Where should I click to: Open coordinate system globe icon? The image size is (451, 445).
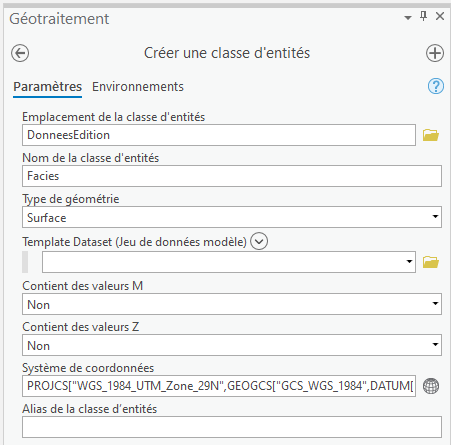(x=431, y=386)
